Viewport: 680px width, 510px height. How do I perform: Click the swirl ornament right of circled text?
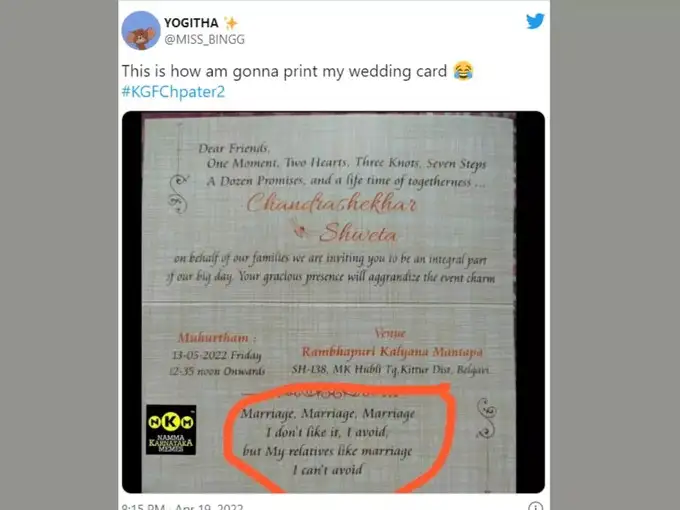point(486,418)
